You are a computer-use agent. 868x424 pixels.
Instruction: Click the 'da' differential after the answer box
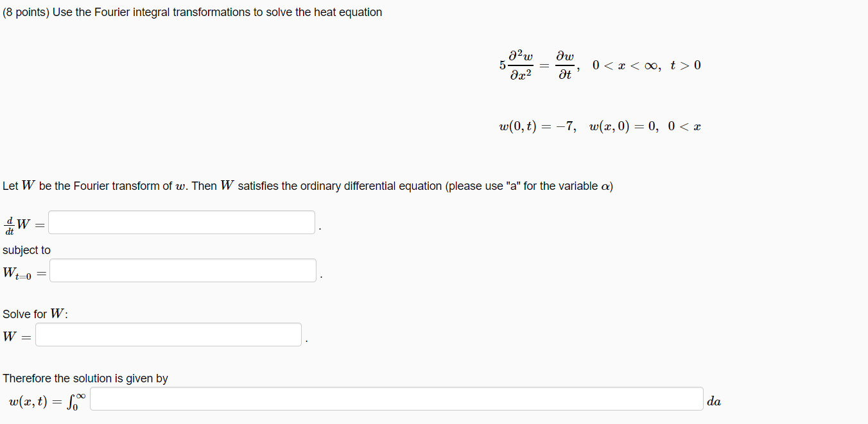[x=715, y=400]
